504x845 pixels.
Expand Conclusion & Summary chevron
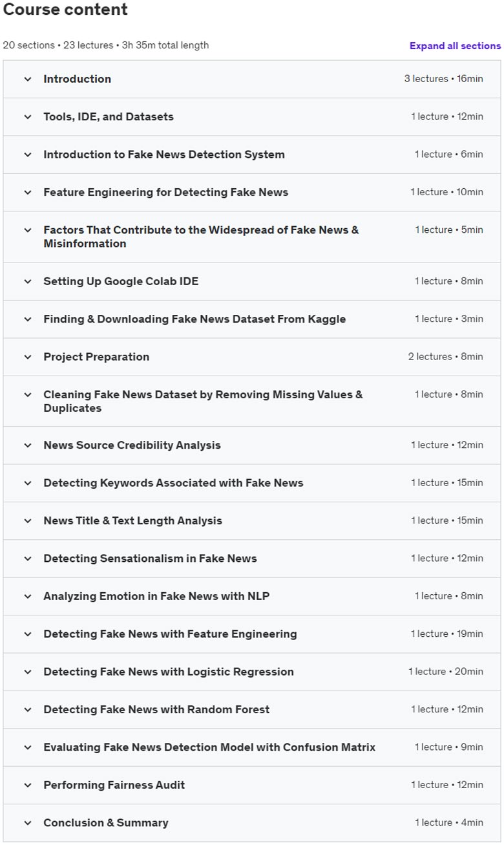28,823
